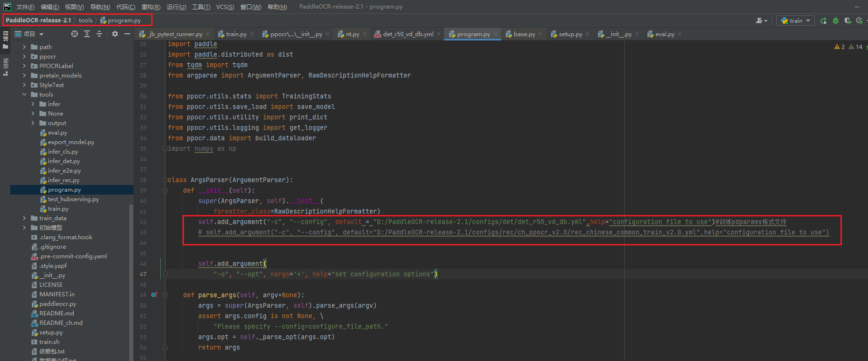Select .pre-commit-config.yaml in the project tree
Screen dimensions: 868x361
coord(73,256)
